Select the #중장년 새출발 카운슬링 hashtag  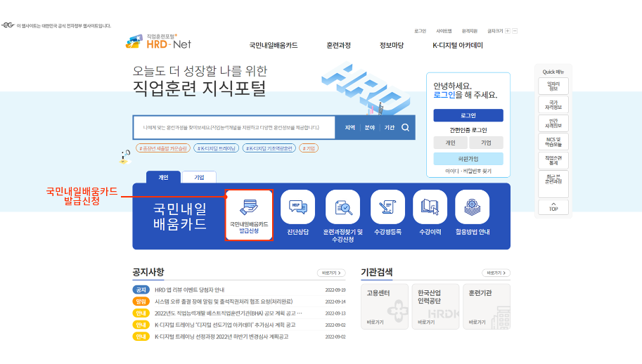point(163,148)
